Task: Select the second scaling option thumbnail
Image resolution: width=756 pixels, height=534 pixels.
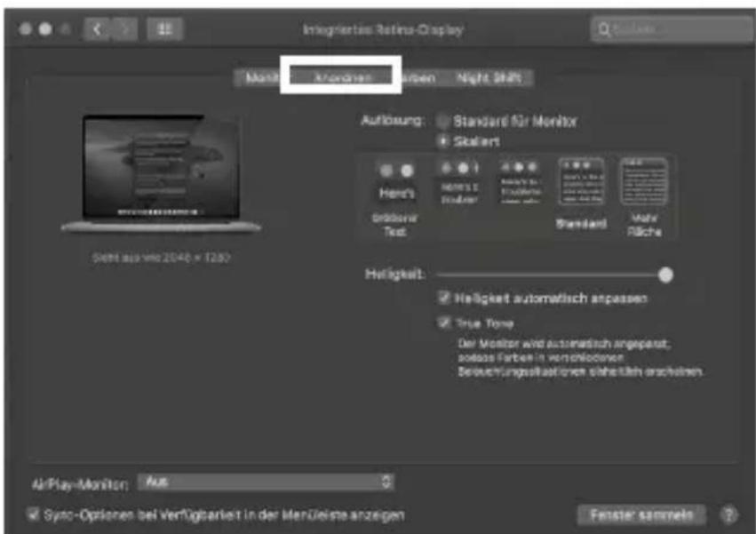Action: [x=460, y=183]
